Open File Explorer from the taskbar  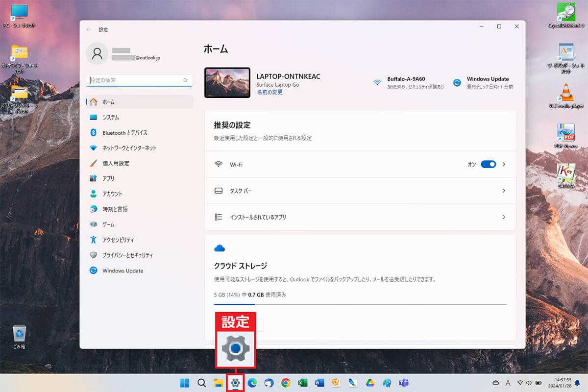pyautogui.click(x=219, y=383)
